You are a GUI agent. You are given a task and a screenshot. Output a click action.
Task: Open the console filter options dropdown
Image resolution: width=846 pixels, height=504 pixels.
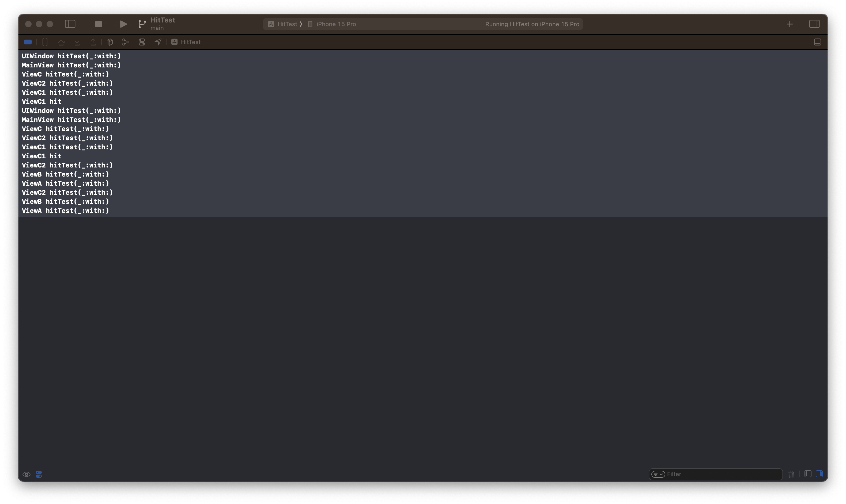(658, 474)
